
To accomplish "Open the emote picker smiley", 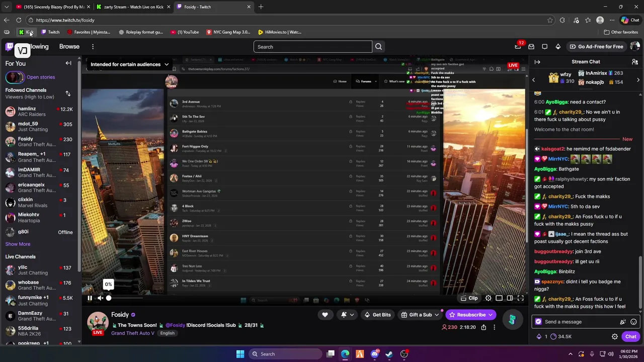I will 633,322.
